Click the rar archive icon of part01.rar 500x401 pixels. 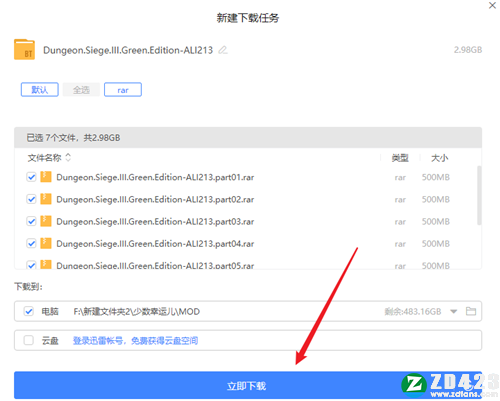[46, 177]
